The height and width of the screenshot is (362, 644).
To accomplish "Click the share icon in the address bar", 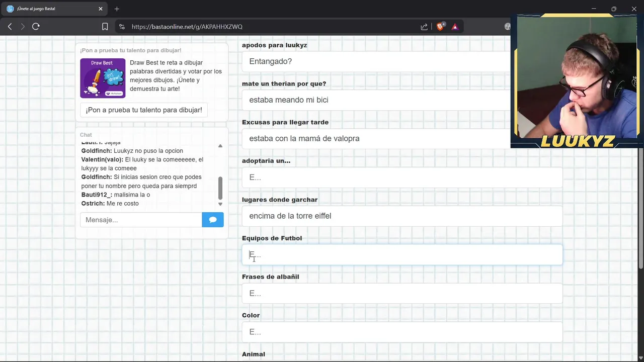I will (424, 27).
